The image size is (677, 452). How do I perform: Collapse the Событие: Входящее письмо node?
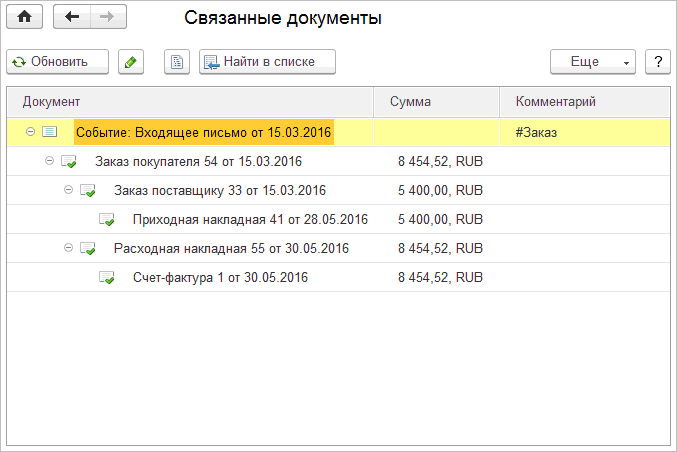[x=30, y=132]
